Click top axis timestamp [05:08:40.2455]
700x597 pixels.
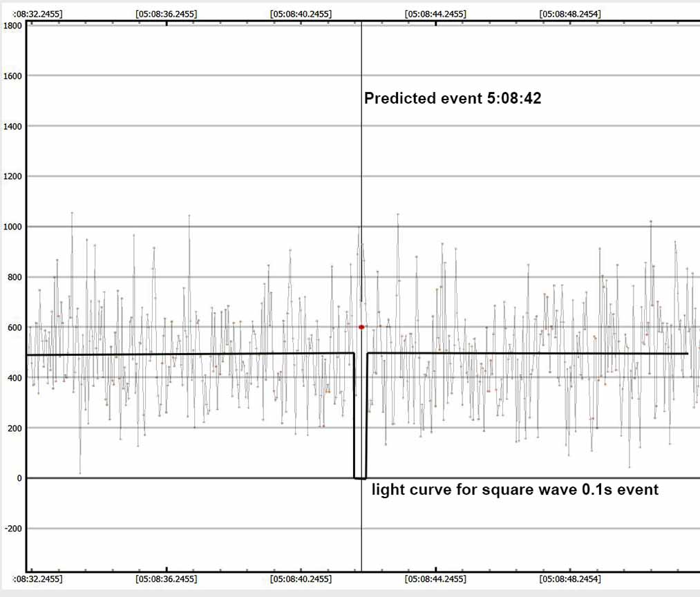pyautogui.click(x=301, y=14)
